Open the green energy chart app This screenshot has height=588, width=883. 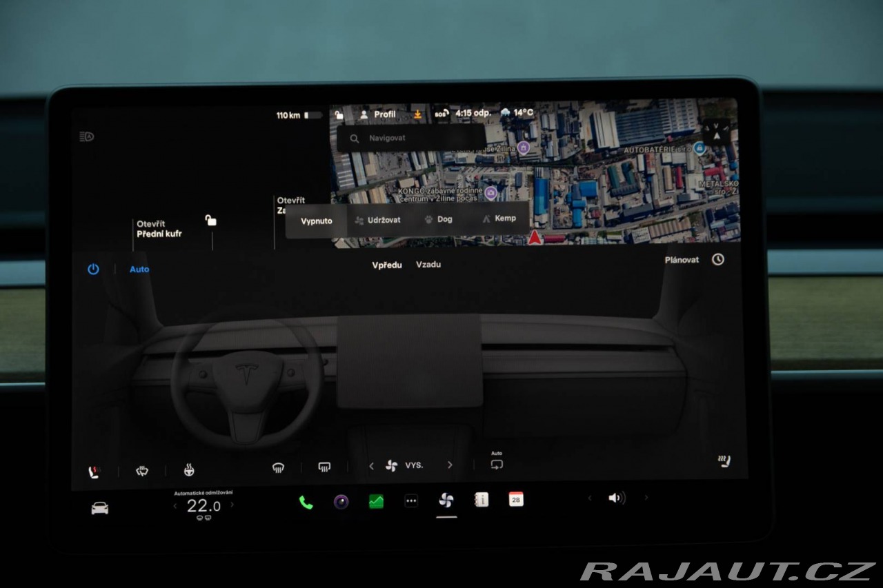click(376, 502)
